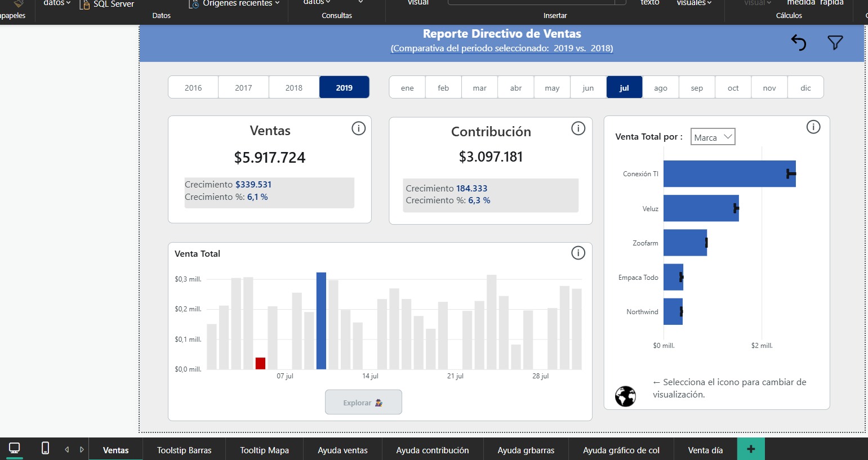Select month oct in slicer
Image resolution: width=868 pixels, height=460 pixels.
click(733, 87)
